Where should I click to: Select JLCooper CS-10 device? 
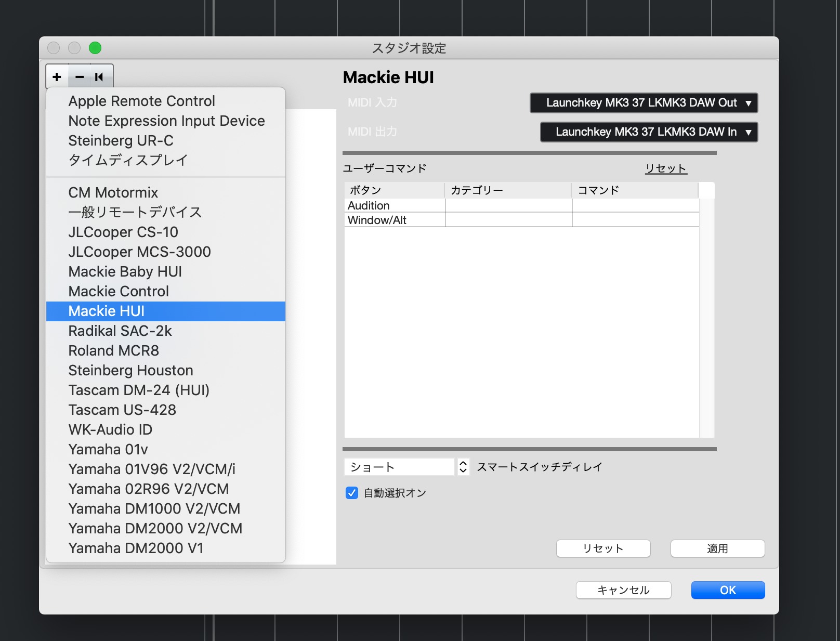coord(166,232)
